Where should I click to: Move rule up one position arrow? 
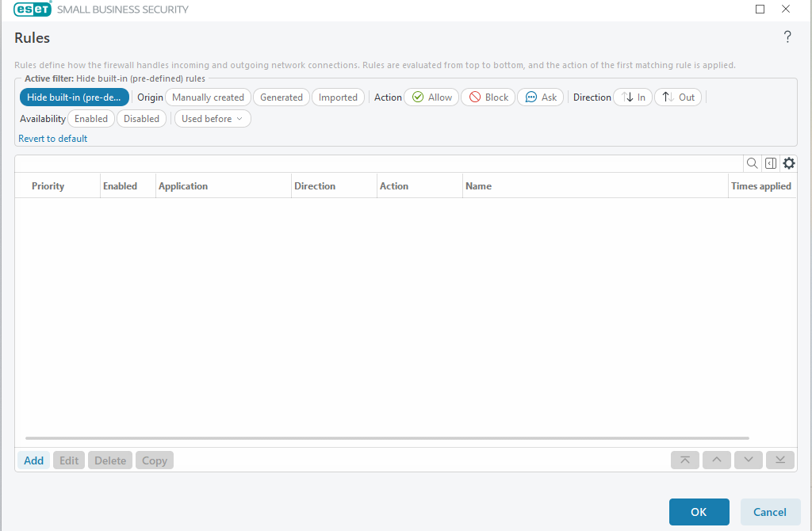[717, 460]
